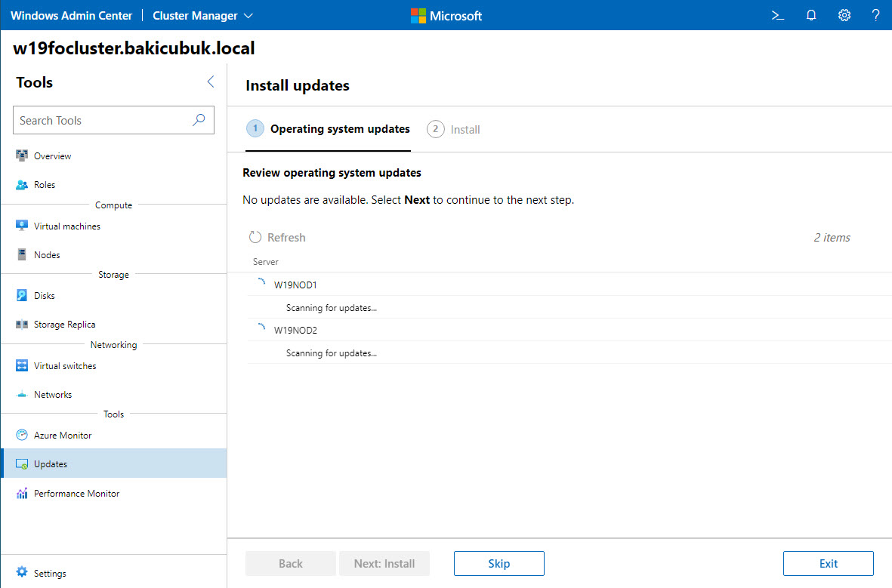
Task: Sort by the Server column header
Action: point(266,262)
